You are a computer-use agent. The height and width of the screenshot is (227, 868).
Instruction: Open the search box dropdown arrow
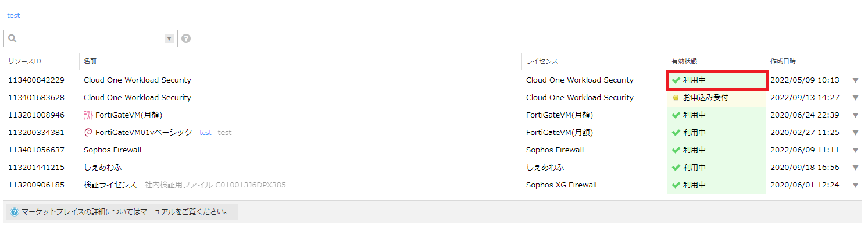pyautogui.click(x=169, y=38)
